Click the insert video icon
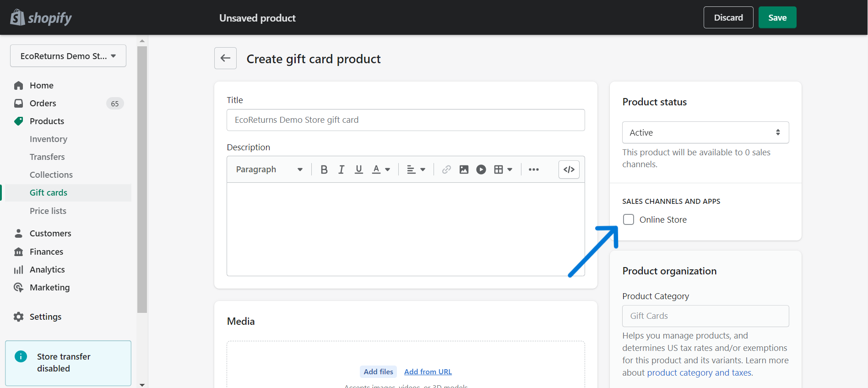 coord(481,169)
